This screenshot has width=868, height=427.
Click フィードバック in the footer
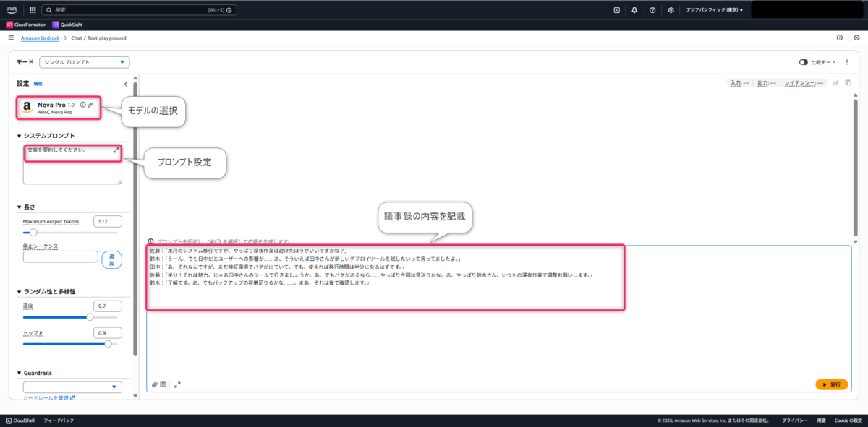[59, 420]
